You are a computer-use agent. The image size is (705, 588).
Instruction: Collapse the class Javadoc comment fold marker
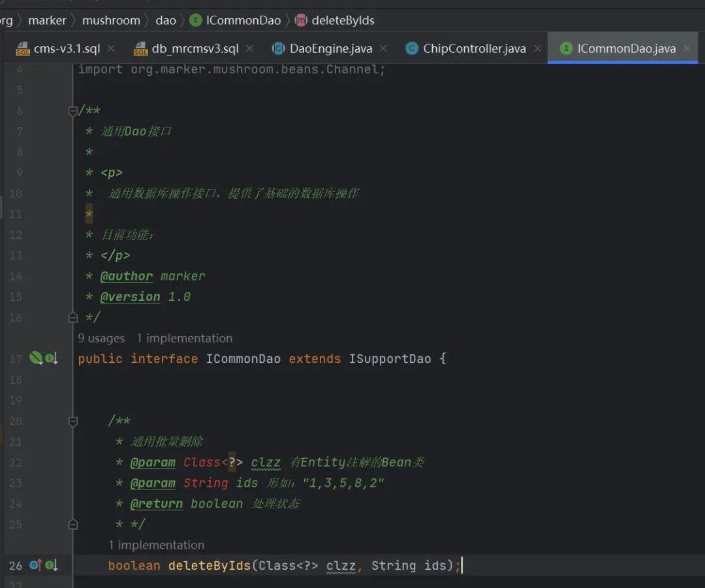coord(73,110)
